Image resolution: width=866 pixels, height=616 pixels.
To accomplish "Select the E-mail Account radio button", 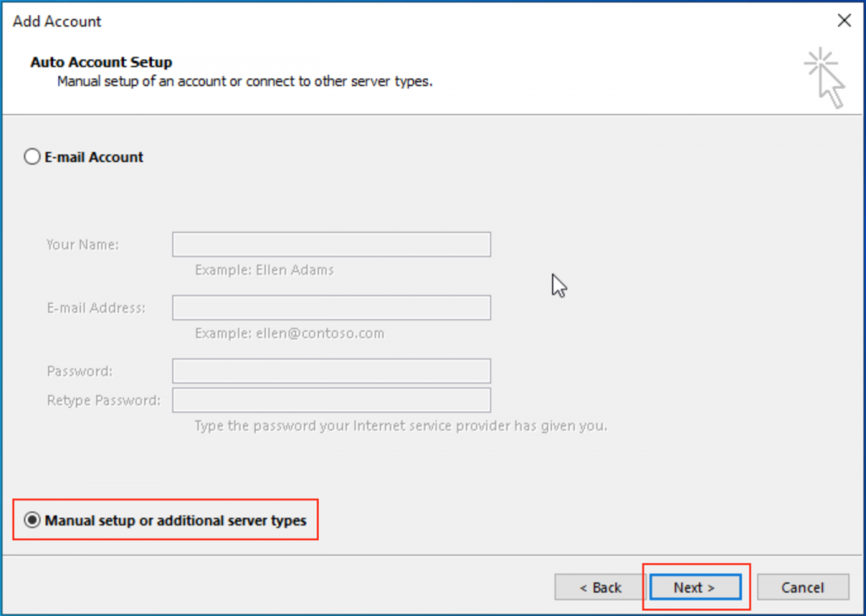I will tap(33, 157).
